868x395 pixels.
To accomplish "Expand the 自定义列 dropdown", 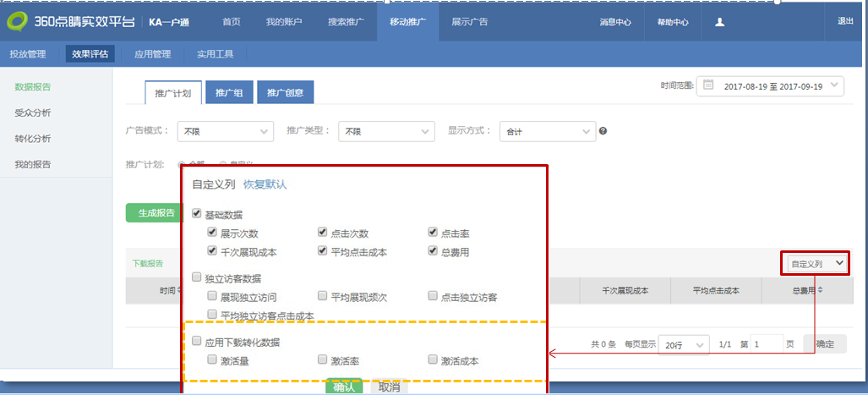I will [x=815, y=264].
